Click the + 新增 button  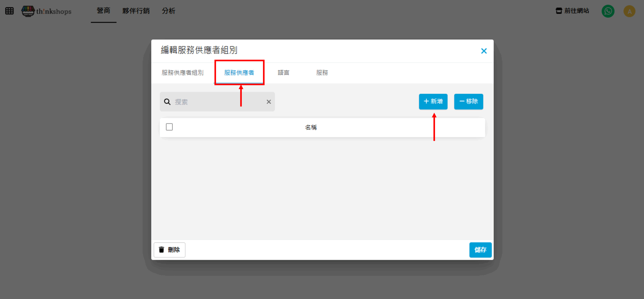433,102
